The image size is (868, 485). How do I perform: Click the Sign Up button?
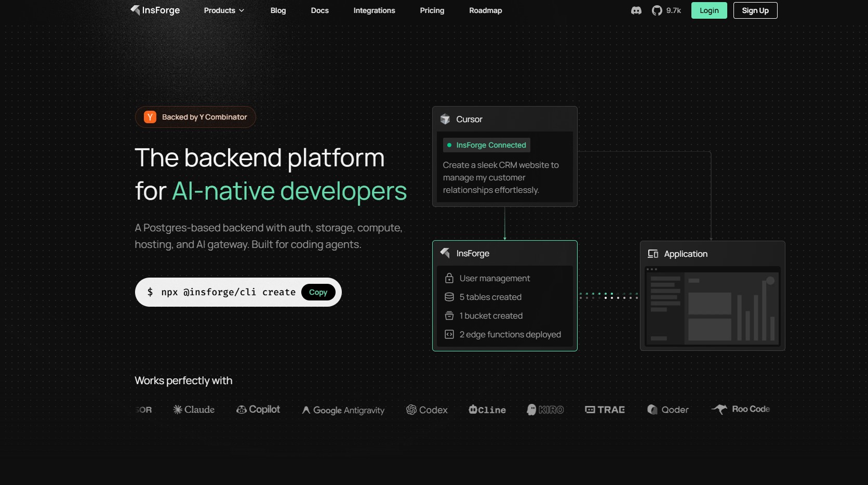click(755, 10)
